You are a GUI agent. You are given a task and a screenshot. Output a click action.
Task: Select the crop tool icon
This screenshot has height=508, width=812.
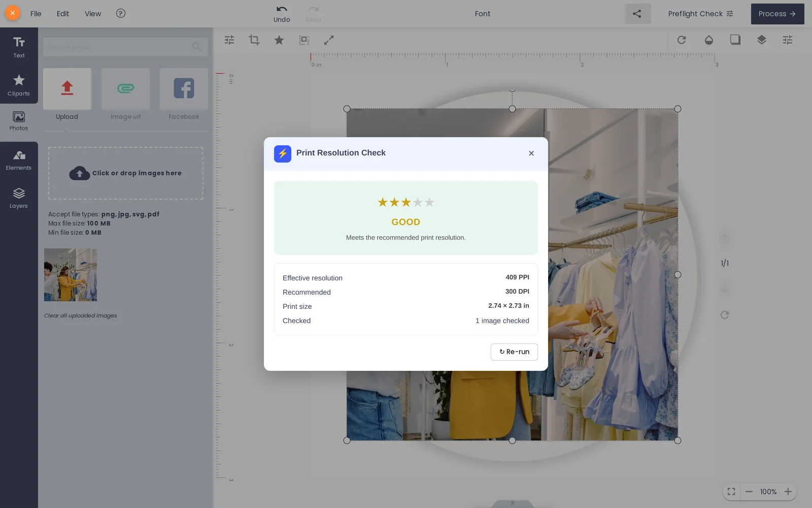(x=254, y=40)
